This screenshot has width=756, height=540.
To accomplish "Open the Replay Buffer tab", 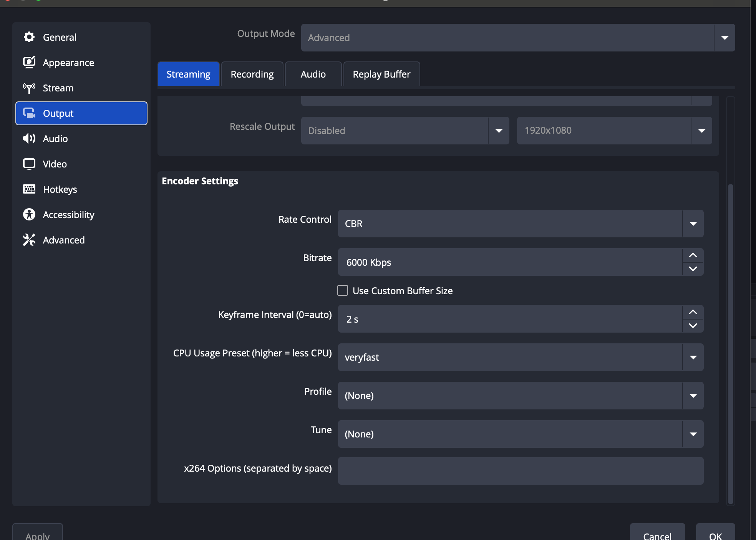I will click(x=381, y=74).
